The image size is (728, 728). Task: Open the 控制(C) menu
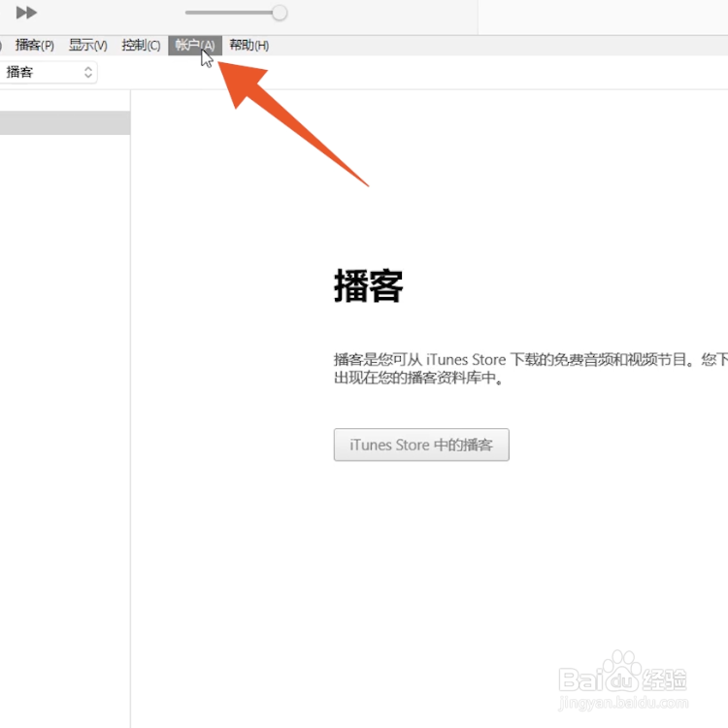click(141, 46)
